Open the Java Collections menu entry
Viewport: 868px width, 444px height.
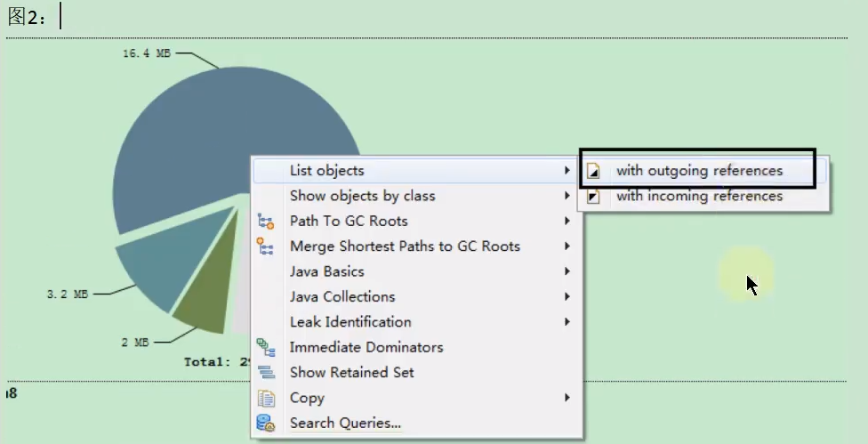pos(416,296)
